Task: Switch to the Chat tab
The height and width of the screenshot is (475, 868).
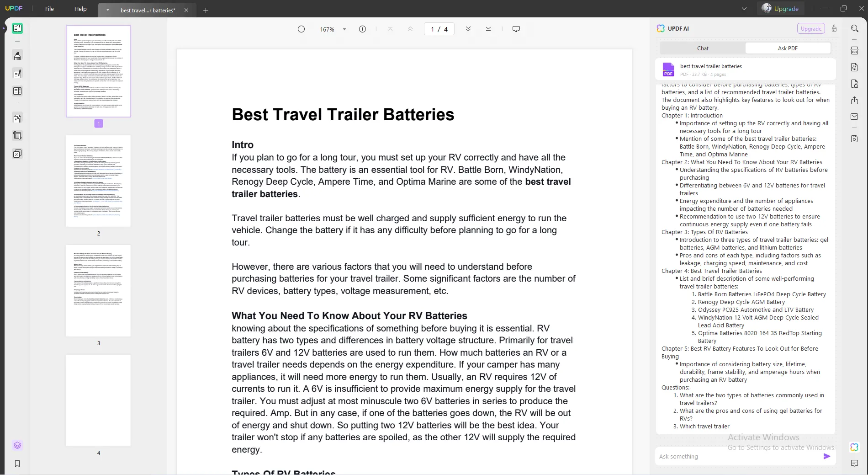Action: pos(703,48)
